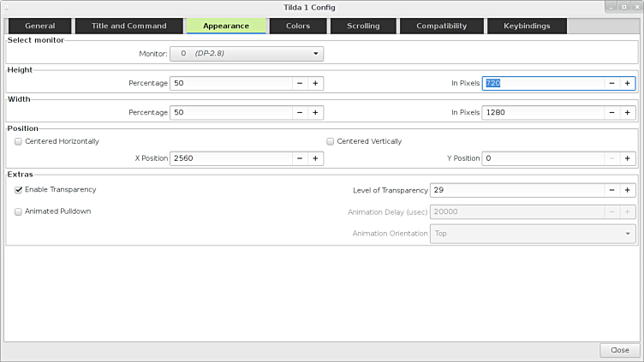Decrease Width In Pixels value
The width and height of the screenshot is (644, 362).
coord(611,112)
